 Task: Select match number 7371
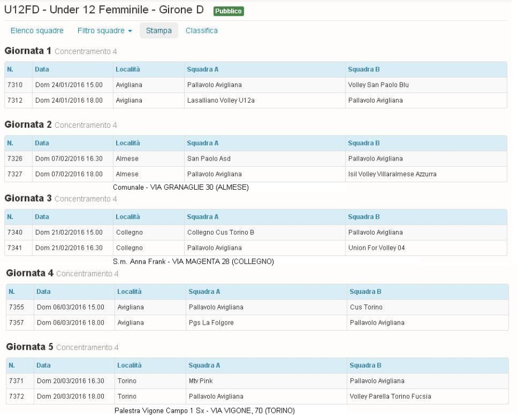tap(17, 381)
